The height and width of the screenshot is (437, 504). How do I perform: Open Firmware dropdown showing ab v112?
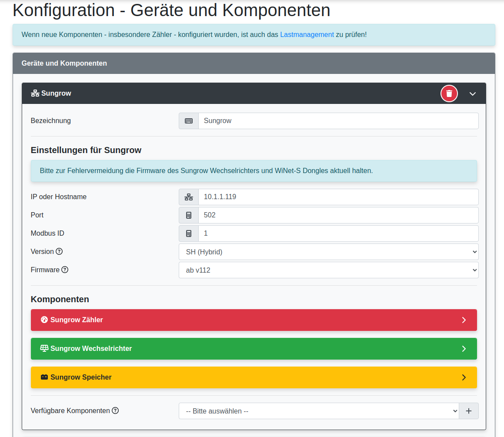pos(328,270)
